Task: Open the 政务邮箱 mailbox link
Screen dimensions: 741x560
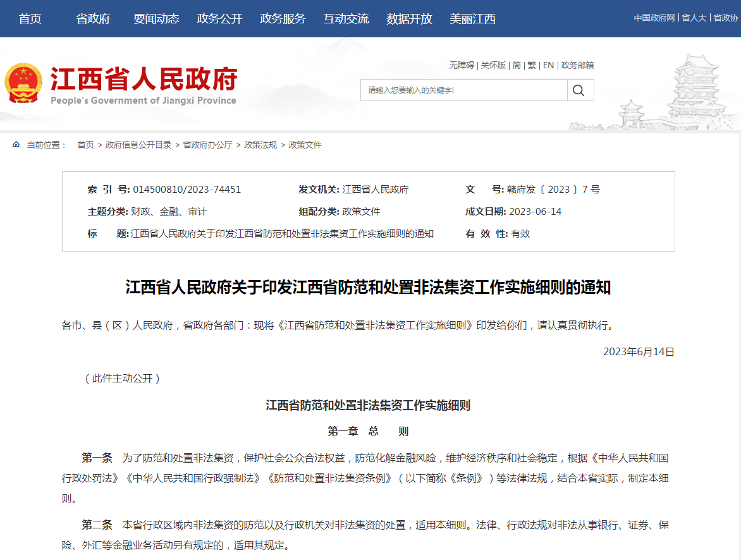Action: [x=577, y=65]
